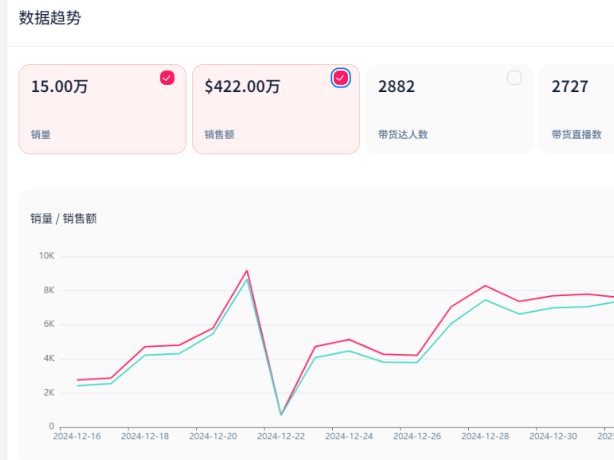Screen dimensions: 614x460
Task: Click the red line peak at 2024-12-28
Action: [x=485, y=286]
